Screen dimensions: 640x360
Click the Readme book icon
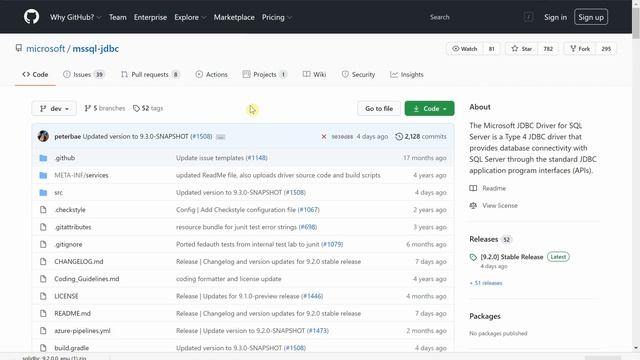(x=473, y=188)
